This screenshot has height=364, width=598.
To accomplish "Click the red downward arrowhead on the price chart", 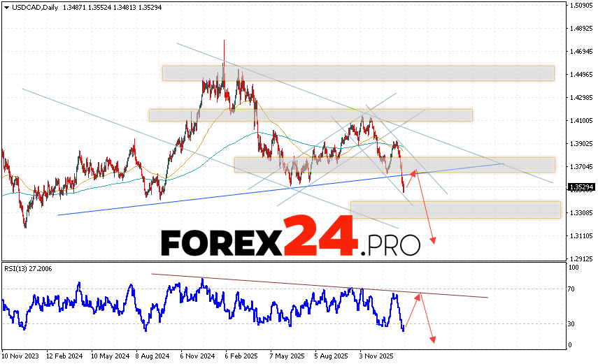I will 434,240.
